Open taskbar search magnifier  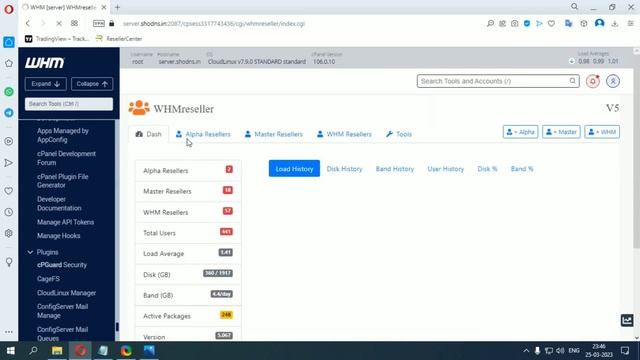coord(33,351)
